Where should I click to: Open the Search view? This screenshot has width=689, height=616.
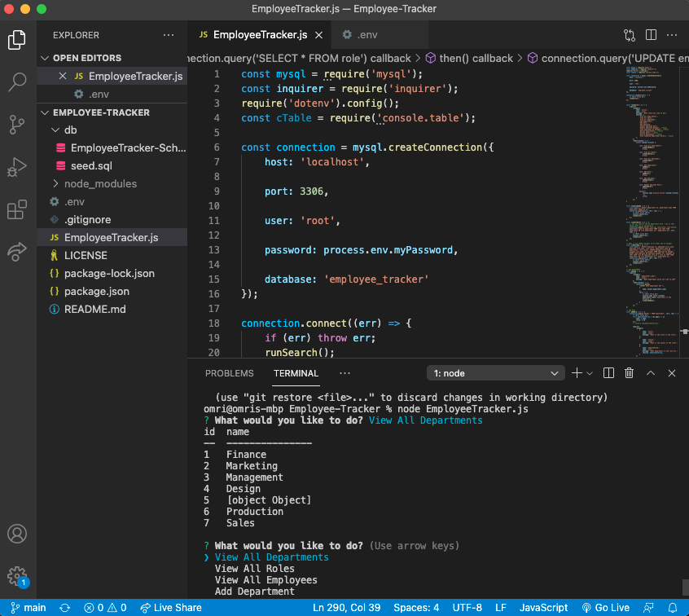[18, 81]
